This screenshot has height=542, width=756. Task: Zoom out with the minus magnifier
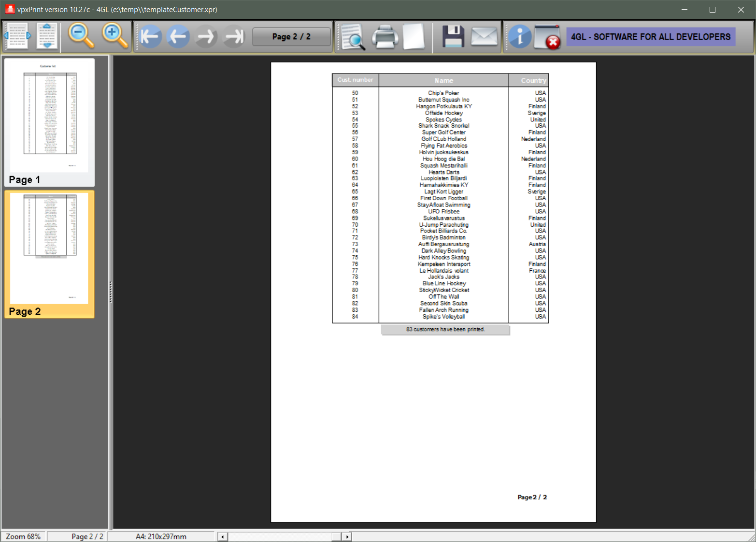[x=81, y=36]
